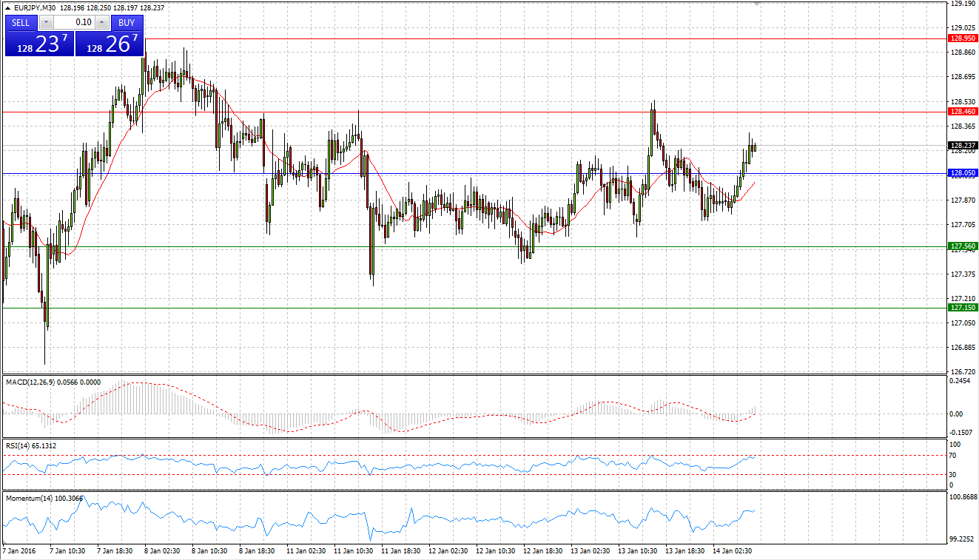Click the 0.10 lot volume field

tap(74, 22)
